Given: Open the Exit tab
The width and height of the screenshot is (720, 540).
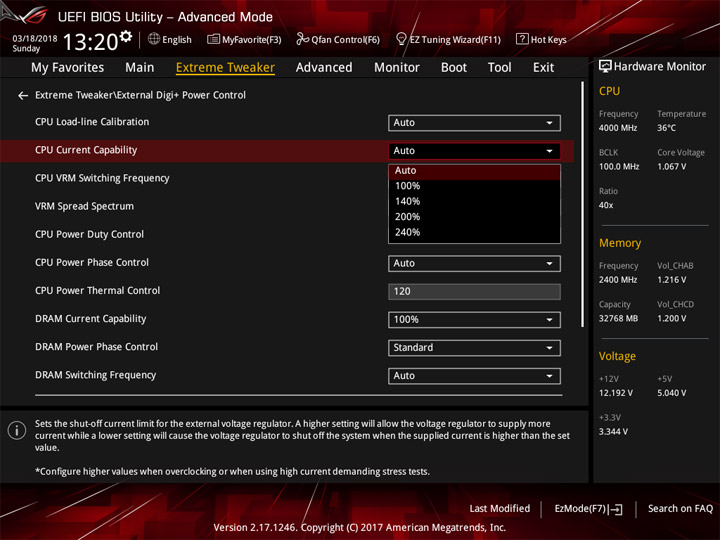Looking at the screenshot, I should pos(543,68).
